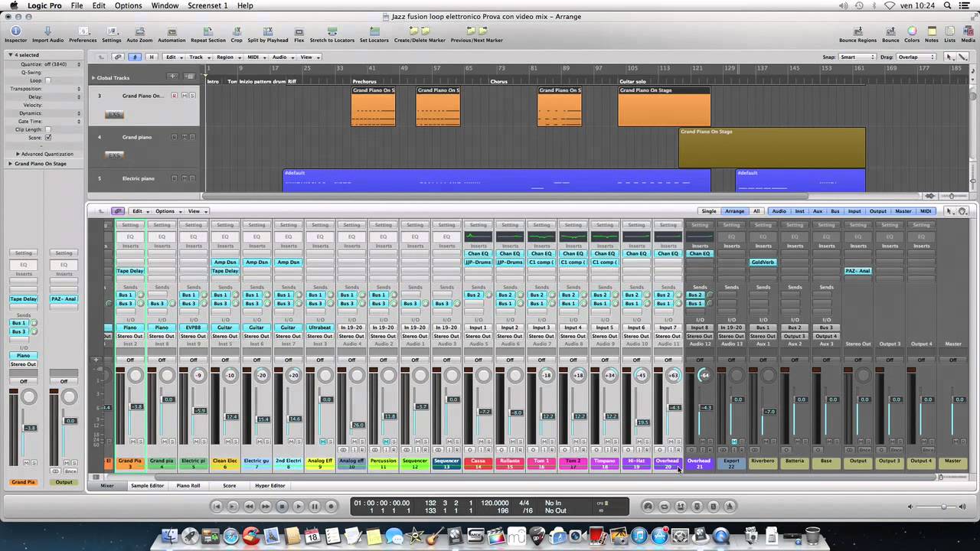Viewport: 980px width, 551px height.
Task: Open the Snap dropdown menu
Action: (x=857, y=57)
